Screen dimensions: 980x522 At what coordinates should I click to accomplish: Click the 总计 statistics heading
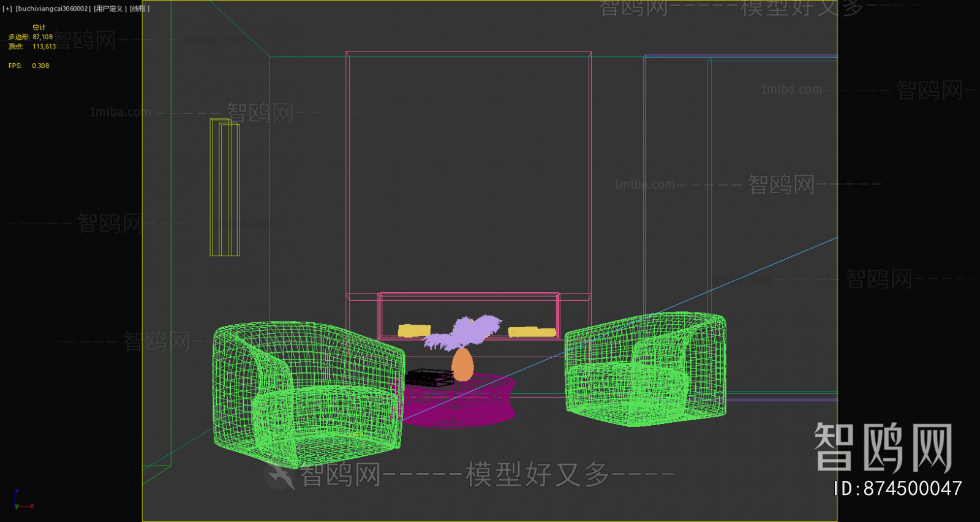point(39,28)
